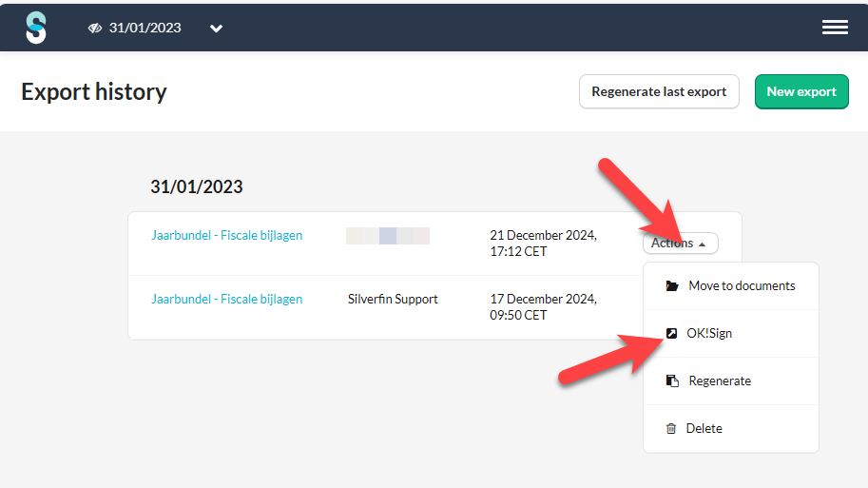Click the Regenerate copy icon
868x488 pixels.
pyautogui.click(x=672, y=381)
